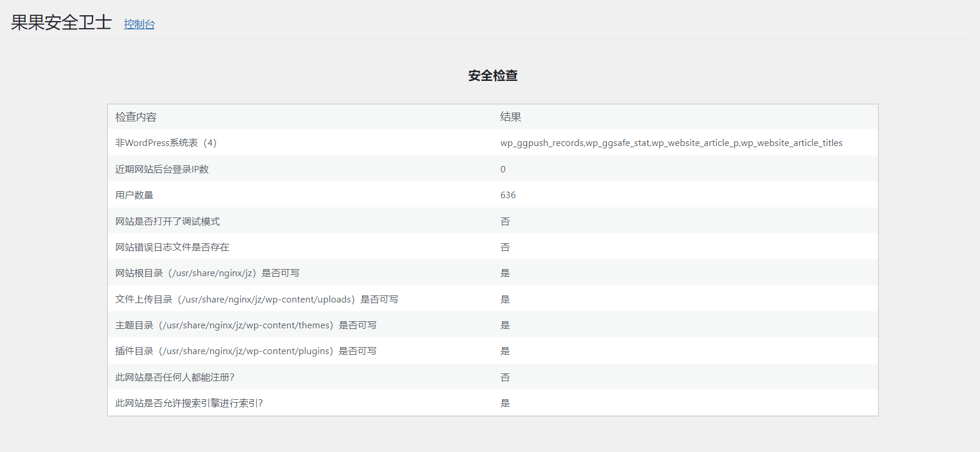Click the value 0 for login IP count
This screenshot has width=980, height=452.
(503, 169)
